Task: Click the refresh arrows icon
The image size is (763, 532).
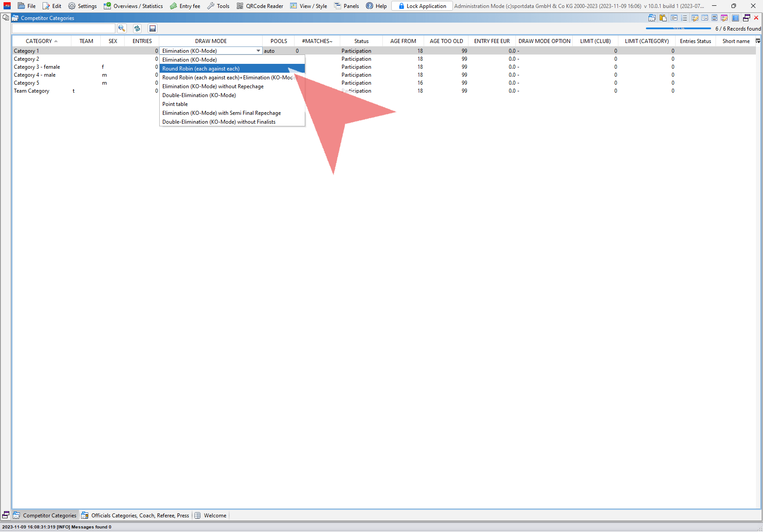Action: (x=137, y=28)
